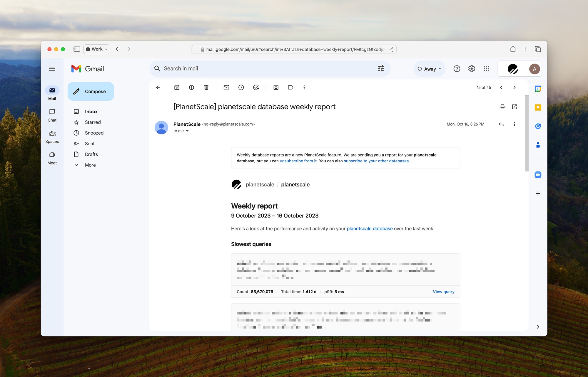This screenshot has height=377, width=588.
Task: Click the Inbox menu item in sidebar
Action: click(x=91, y=111)
